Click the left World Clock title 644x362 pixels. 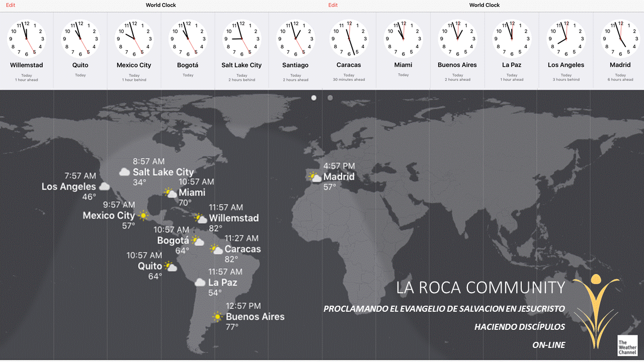pos(161,5)
